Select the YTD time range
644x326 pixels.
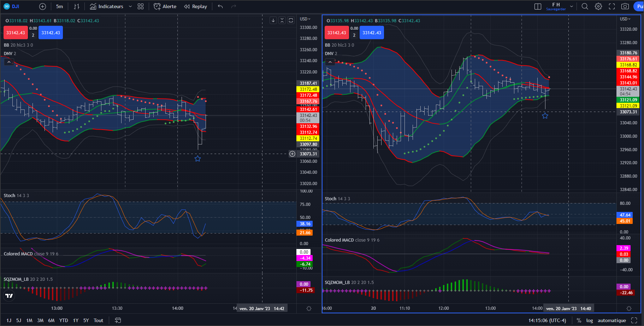[x=64, y=320]
